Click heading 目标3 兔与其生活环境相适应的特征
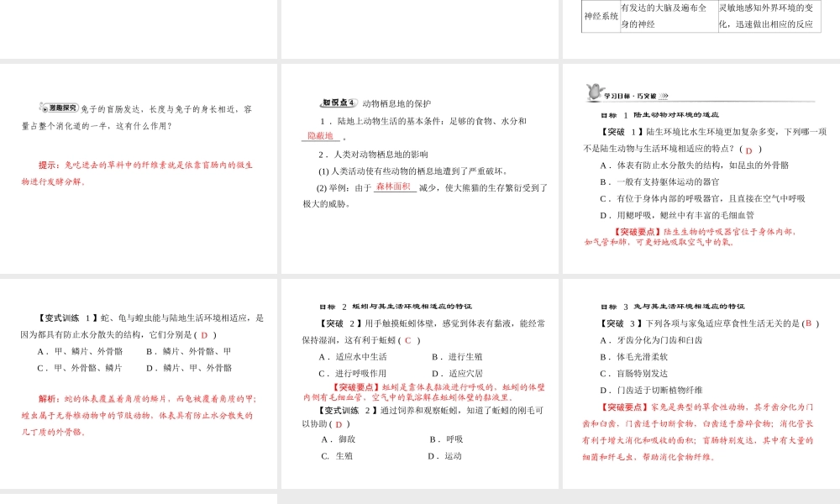Viewport: 840px width, 504px height. [x=672, y=307]
